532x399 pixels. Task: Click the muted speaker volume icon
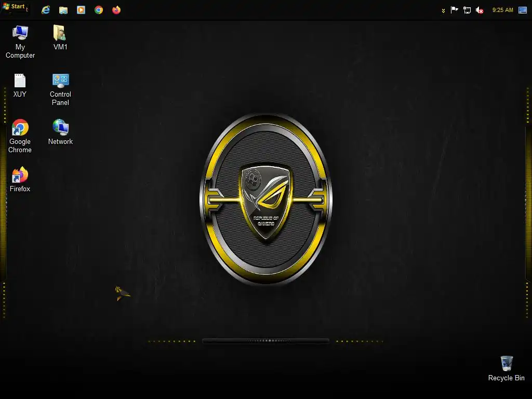[x=480, y=10]
